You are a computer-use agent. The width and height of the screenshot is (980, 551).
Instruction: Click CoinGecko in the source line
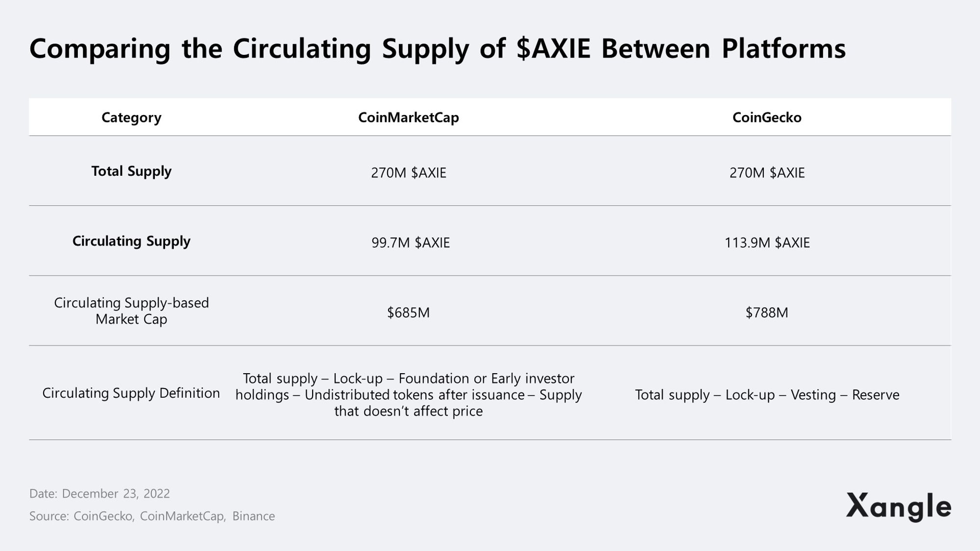point(103,516)
